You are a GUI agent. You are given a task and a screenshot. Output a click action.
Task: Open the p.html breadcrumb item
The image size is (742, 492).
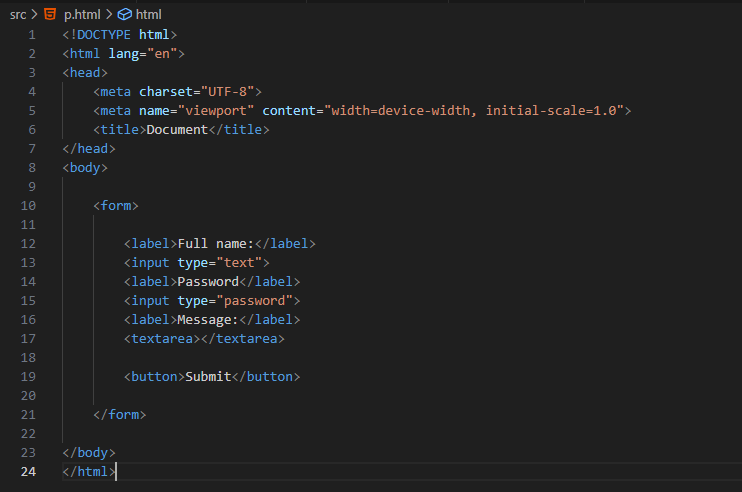(82, 15)
